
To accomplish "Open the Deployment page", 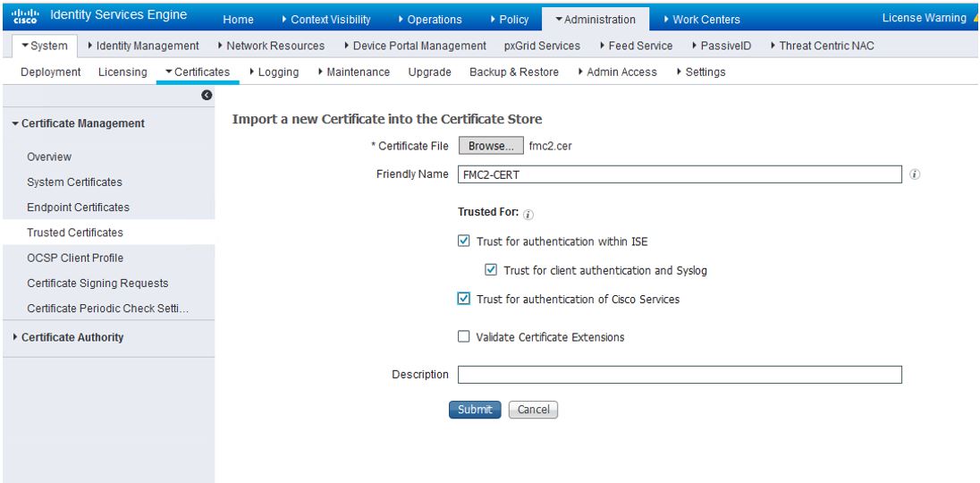I will pos(51,72).
